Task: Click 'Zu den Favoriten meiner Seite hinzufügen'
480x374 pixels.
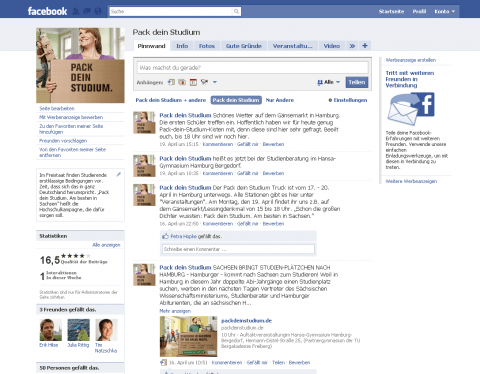Action: [71, 129]
